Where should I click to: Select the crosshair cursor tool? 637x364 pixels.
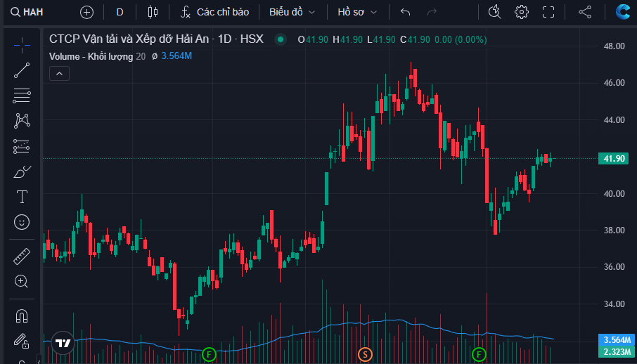point(22,44)
